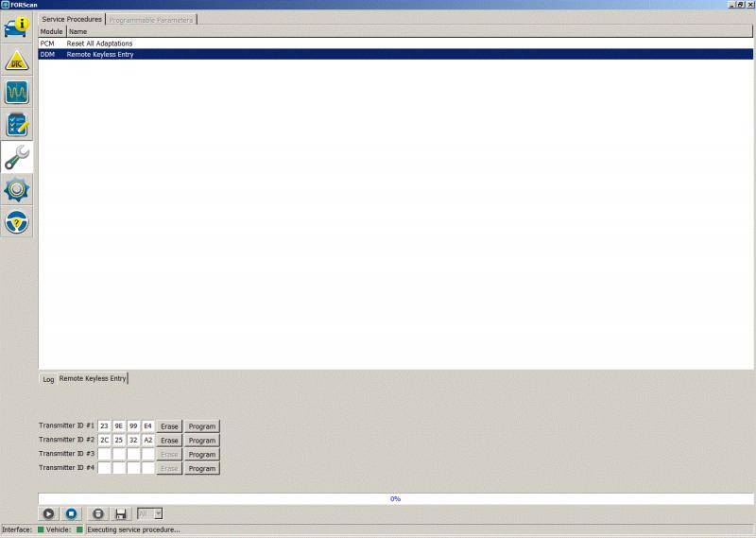Program Transmitter ID #3
This screenshot has width=756, height=538.
pos(202,455)
